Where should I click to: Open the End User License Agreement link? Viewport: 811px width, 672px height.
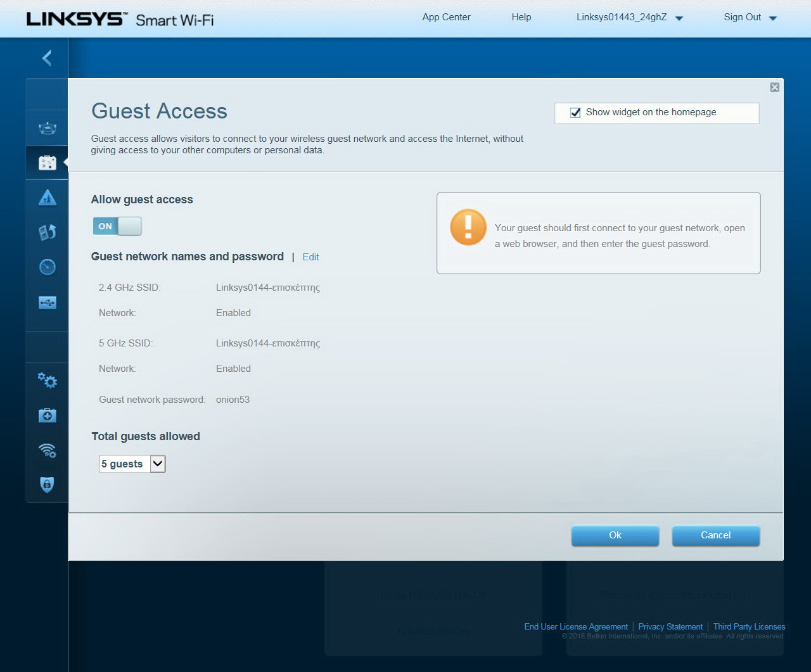click(x=576, y=626)
